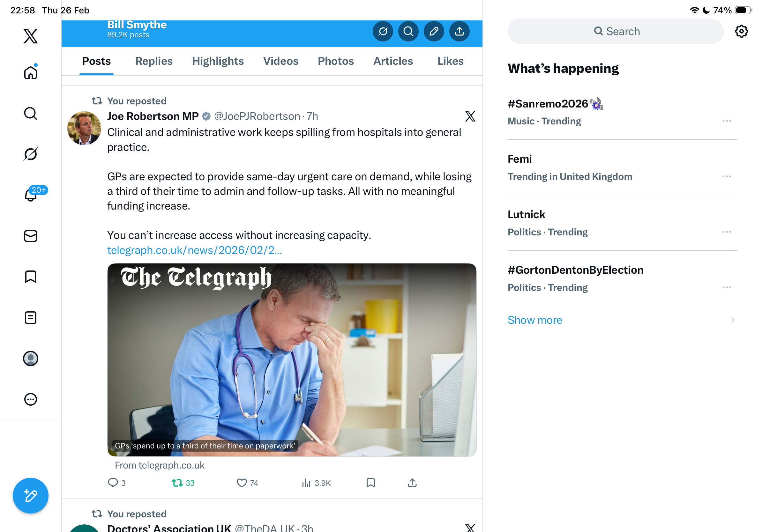This screenshot has width=762, height=532.
Task: Open more options for Lutnick trend
Action: click(x=727, y=232)
